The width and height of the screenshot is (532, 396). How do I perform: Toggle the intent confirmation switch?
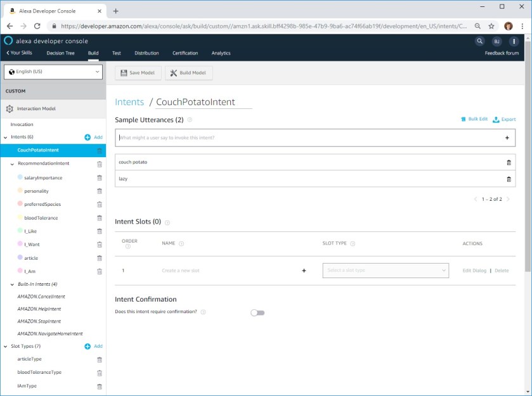(x=257, y=312)
